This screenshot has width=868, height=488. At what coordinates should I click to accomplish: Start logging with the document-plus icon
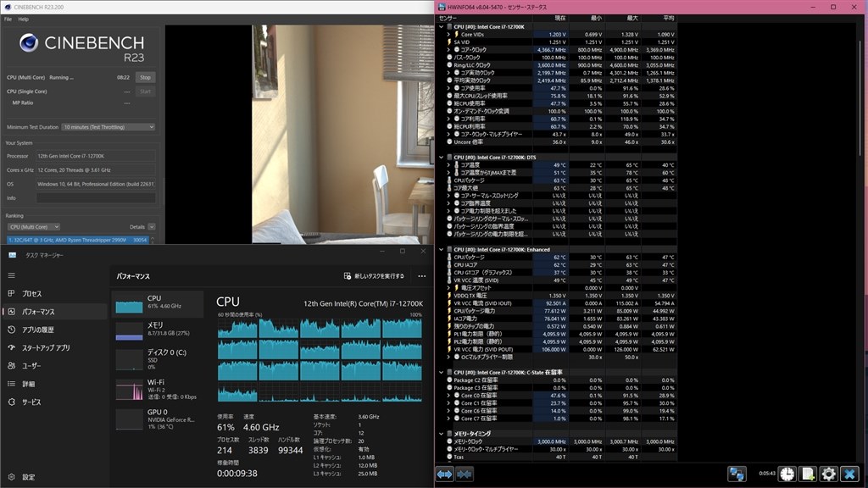(808, 474)
